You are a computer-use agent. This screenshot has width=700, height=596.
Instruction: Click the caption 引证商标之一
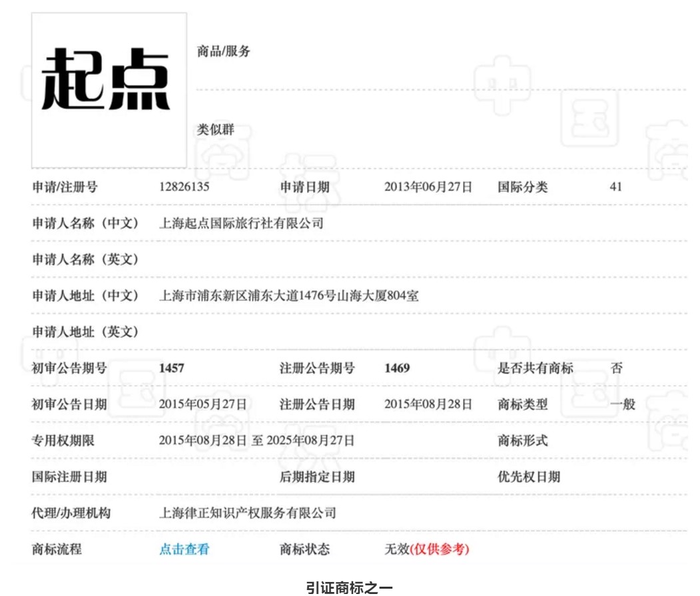(x=350, y=587)
